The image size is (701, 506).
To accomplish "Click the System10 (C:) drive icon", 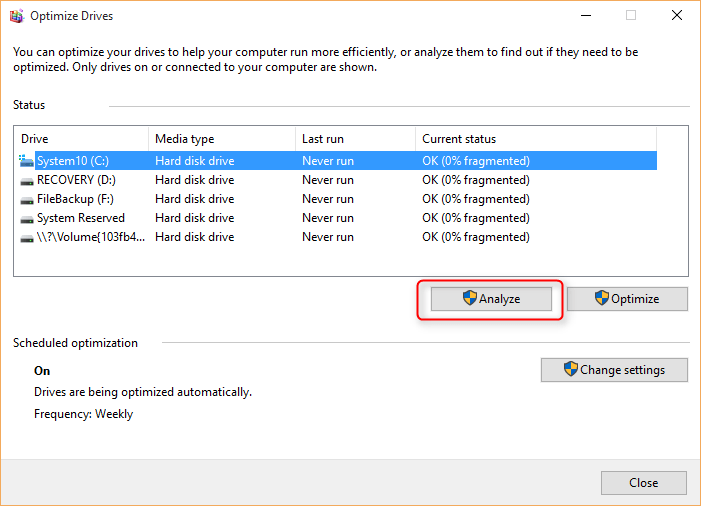I will [26, 161].
